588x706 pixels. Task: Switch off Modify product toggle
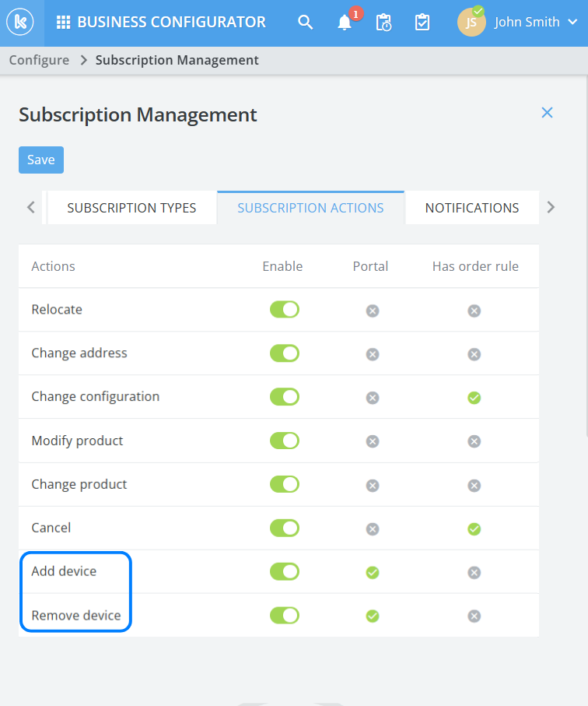point(284,441)
